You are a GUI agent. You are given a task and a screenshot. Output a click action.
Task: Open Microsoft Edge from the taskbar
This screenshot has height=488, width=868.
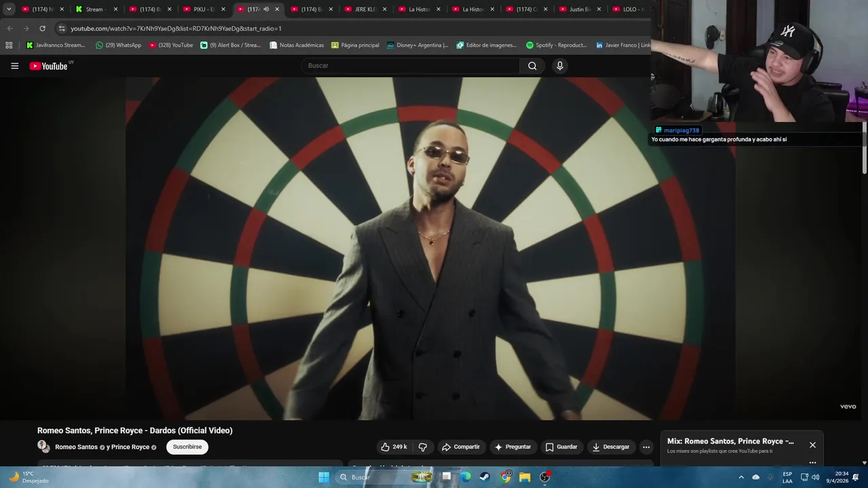tap(465, 477)
